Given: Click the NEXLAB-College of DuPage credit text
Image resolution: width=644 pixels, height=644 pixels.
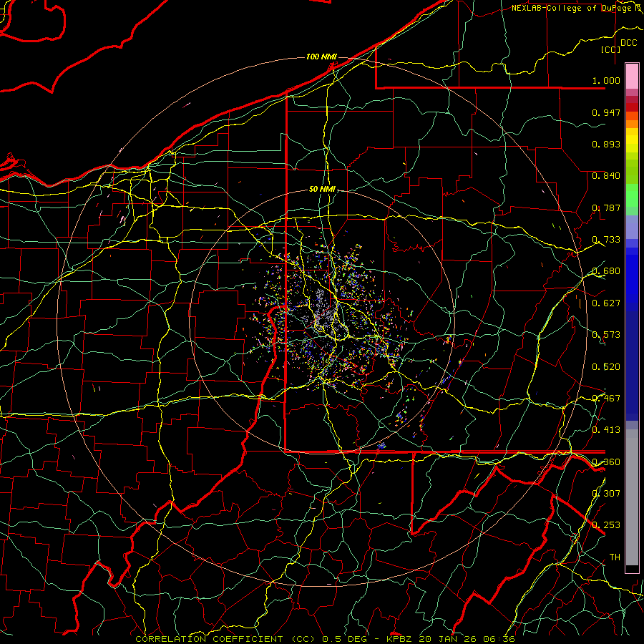Looking at the screenshot, I should [x=575, y=8].
